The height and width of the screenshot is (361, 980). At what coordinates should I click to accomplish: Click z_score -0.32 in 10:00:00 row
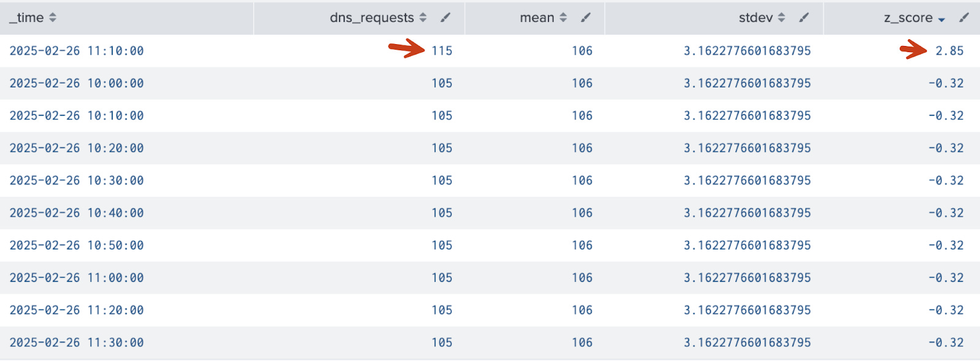click(x=946, y=83)
